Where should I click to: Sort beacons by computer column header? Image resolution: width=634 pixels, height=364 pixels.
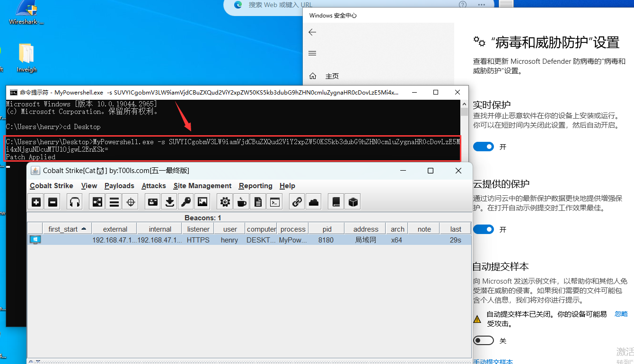261,229
